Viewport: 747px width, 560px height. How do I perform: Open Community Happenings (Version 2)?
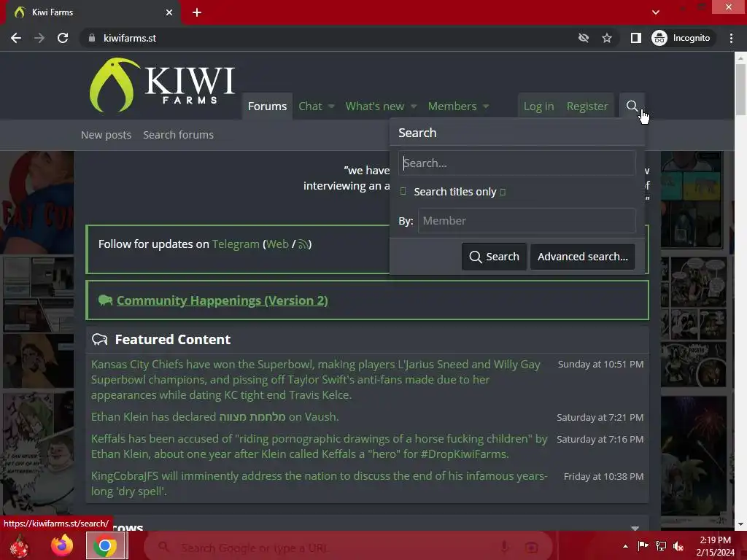222,300
